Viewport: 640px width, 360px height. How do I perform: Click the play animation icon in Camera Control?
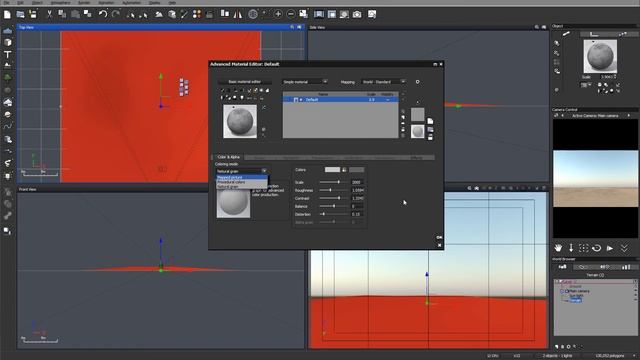click(x=610, y=248)
